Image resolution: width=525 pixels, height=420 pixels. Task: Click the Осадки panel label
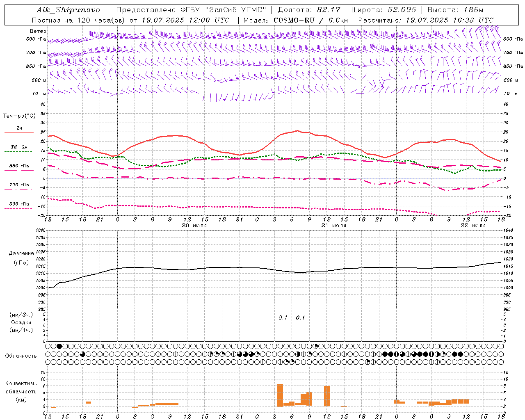pyautogui.click(x=21, y=322)
